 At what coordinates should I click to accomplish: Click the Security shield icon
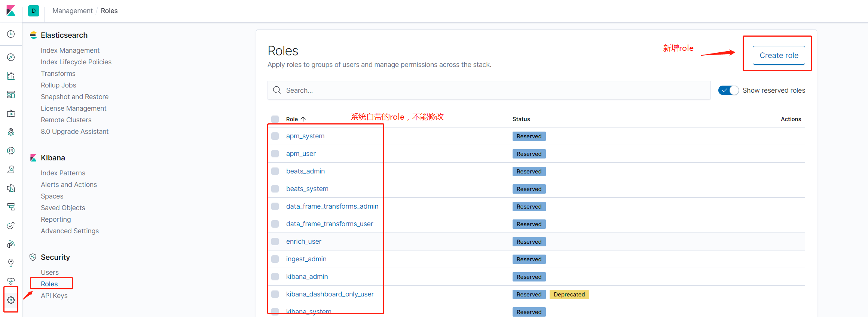(x=33, y=257)
